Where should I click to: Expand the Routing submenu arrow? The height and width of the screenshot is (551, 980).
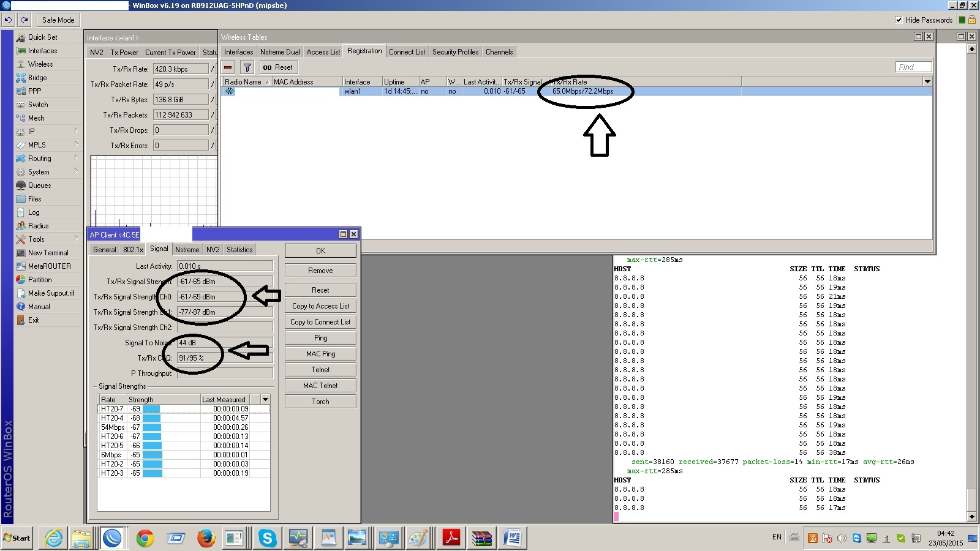[76, 158]
